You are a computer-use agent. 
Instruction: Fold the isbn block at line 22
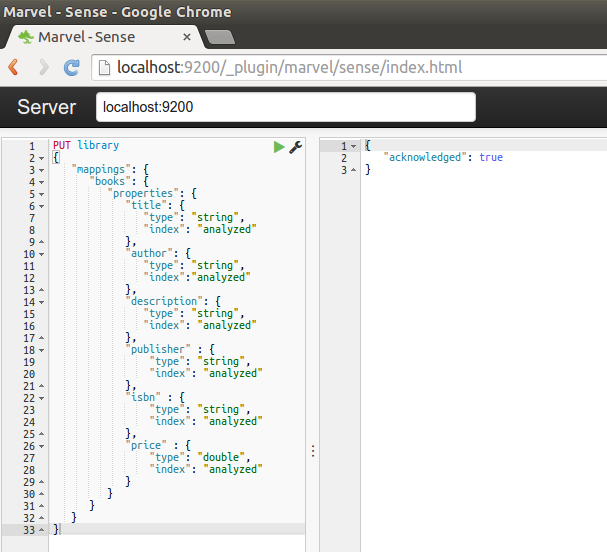pyautogui.click(x=41, y=398)
